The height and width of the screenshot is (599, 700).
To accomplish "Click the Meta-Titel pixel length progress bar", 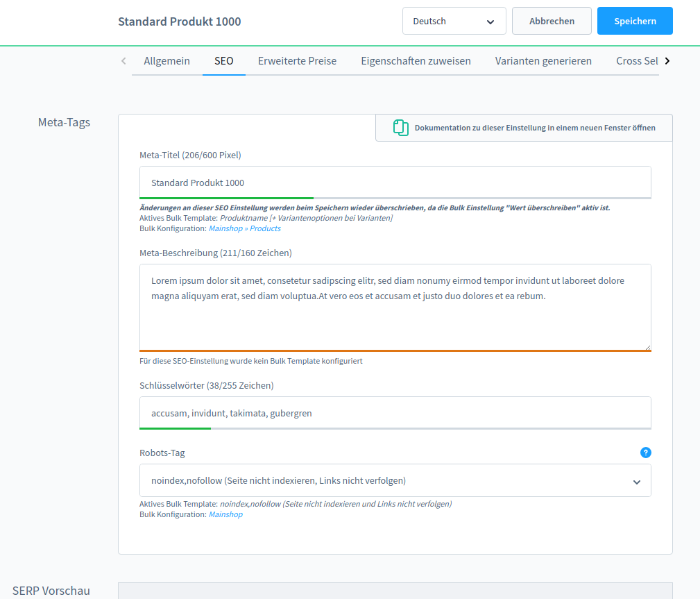I will (x=395, y=198).
